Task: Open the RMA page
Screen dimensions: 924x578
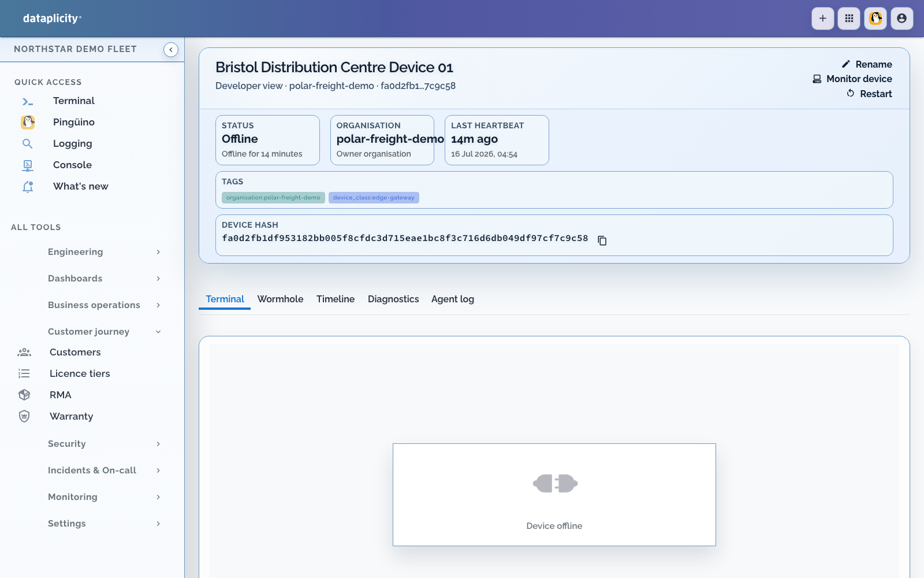Action: point(61,395)
